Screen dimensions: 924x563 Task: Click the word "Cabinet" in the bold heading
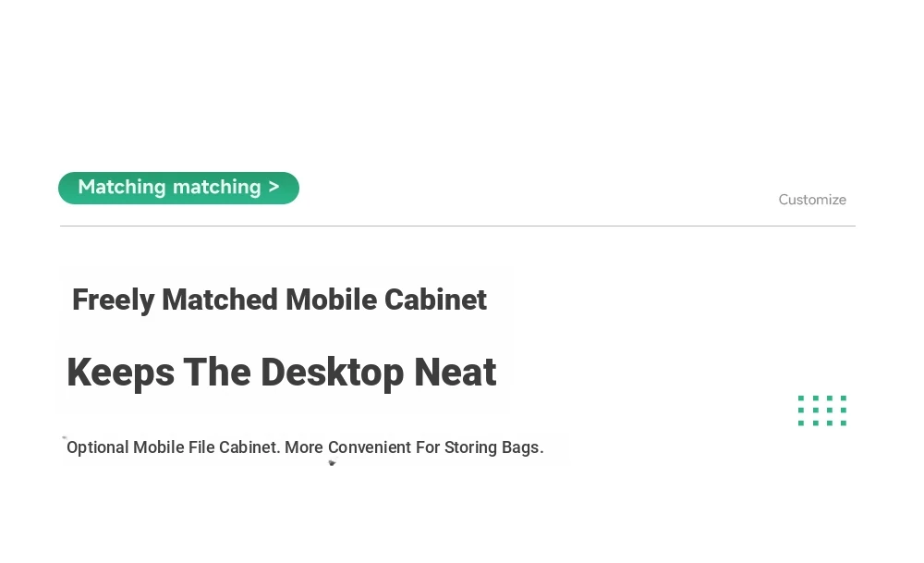pos(435,300)
